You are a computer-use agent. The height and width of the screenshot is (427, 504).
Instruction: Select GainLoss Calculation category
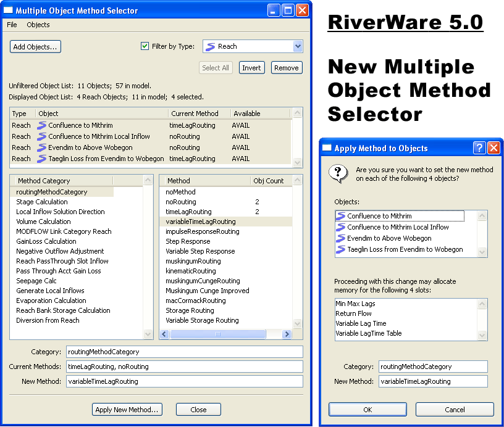click(46, 241)
